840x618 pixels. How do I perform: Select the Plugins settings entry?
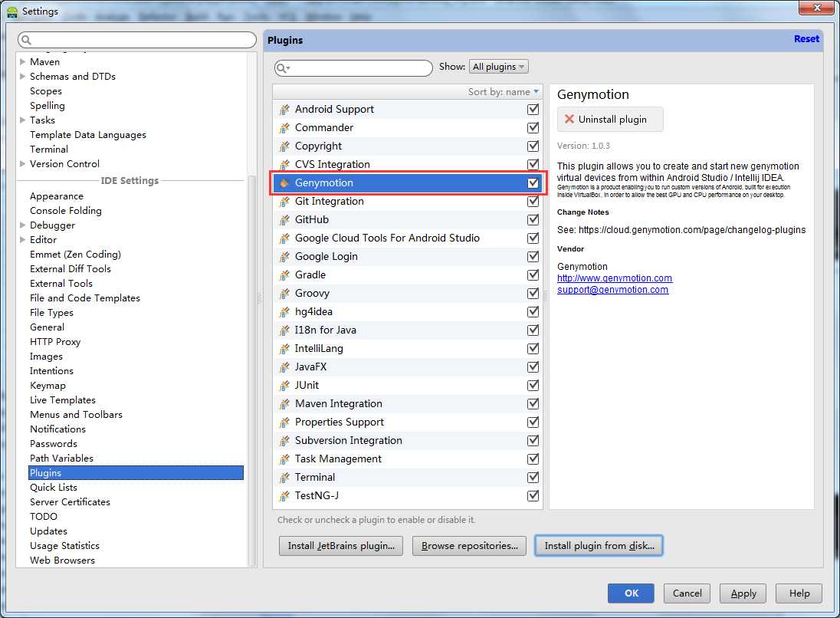click(136, 473)
